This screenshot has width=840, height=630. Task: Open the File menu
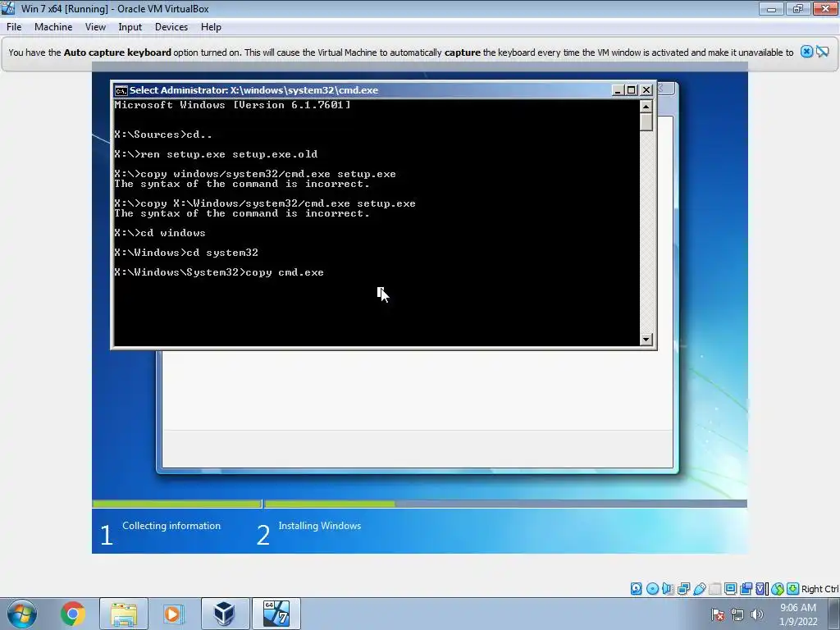coord(14,27)
